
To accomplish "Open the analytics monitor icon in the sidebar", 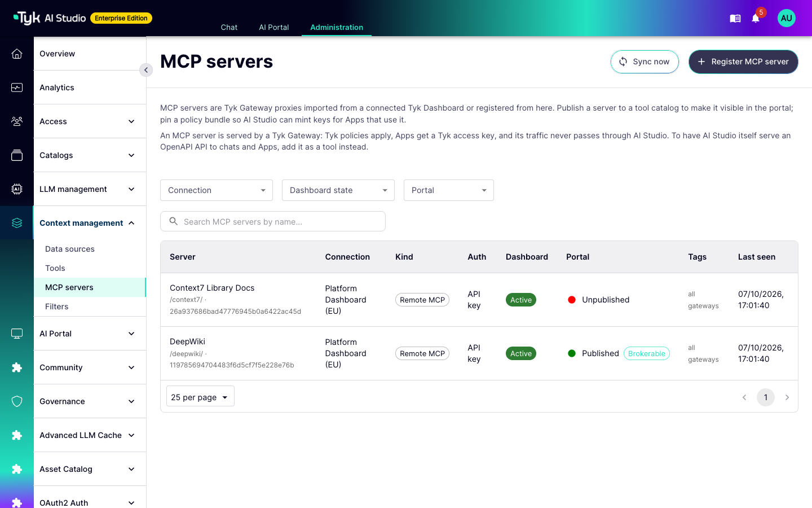I will [x=17, y=87].
